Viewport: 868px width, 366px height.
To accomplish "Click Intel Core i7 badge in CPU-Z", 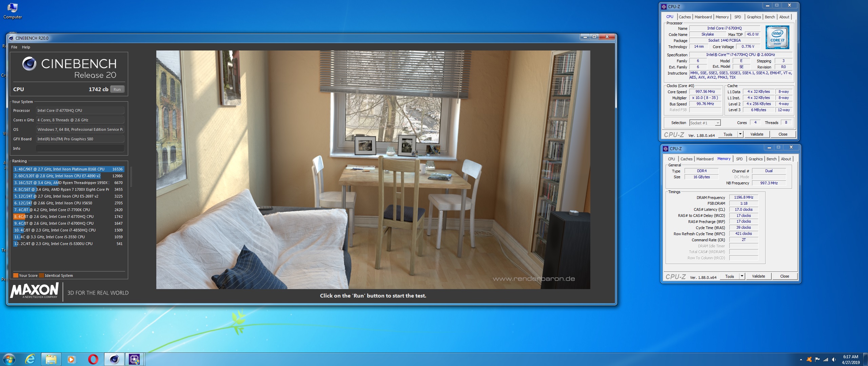I will (x=777, y=37).
